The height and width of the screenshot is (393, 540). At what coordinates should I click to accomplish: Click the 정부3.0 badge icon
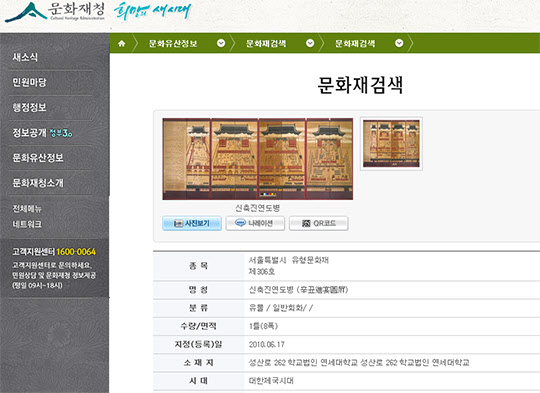coord(61,133)
